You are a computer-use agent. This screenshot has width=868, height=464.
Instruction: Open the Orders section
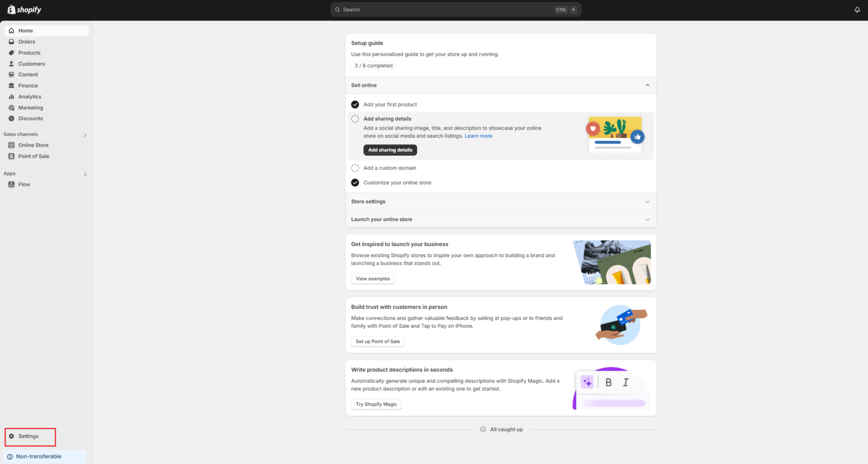pyautogui.click(x=27, y=41)
